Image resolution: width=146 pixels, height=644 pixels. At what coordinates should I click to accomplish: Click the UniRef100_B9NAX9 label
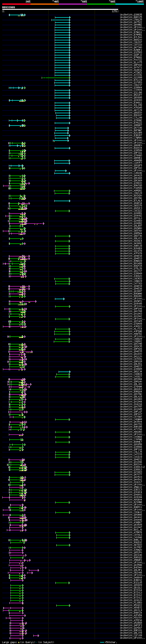click(131, 261)
